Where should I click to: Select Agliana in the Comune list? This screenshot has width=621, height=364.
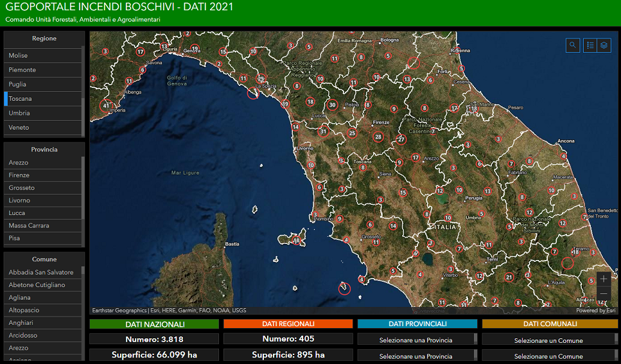click(43, 297)
